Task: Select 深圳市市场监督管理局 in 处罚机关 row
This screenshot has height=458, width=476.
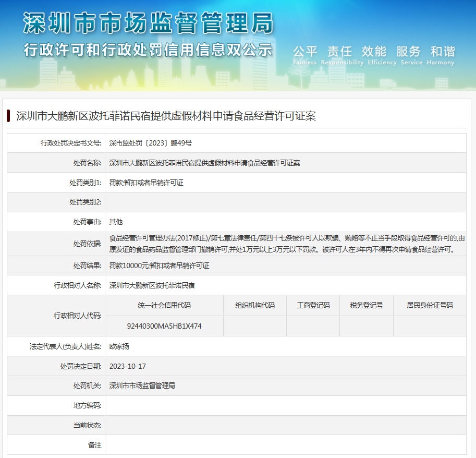Action: click(x=142, y=385)
